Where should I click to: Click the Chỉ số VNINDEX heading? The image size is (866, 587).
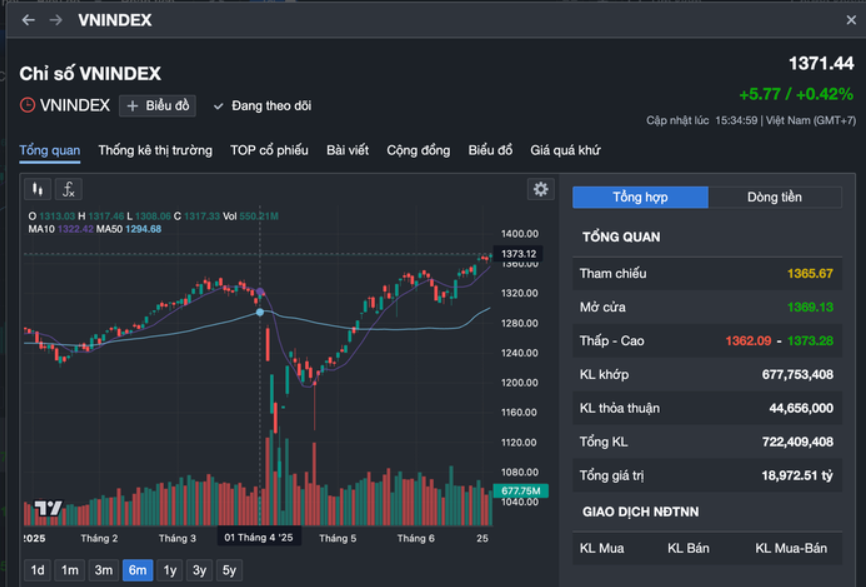[x=90, y=73]
